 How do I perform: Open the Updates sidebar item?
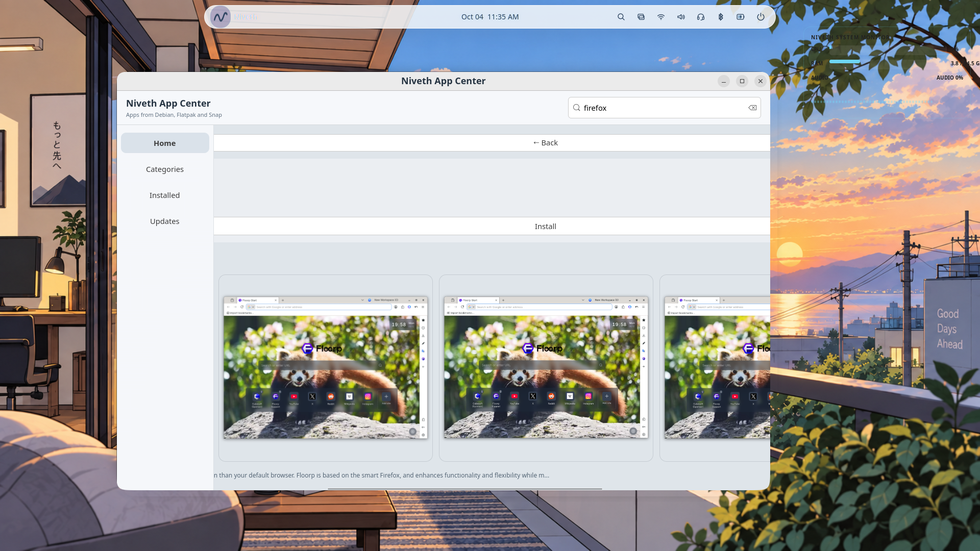pyautogui.click(x=165, y=221)
